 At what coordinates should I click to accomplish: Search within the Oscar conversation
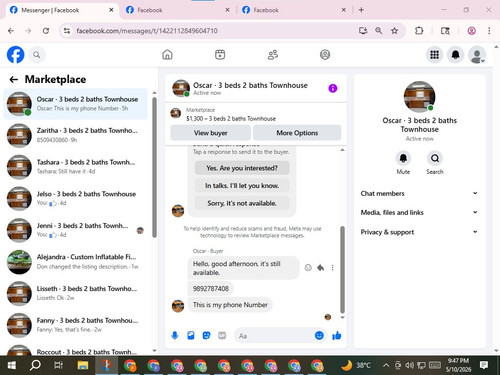point(435,158)
